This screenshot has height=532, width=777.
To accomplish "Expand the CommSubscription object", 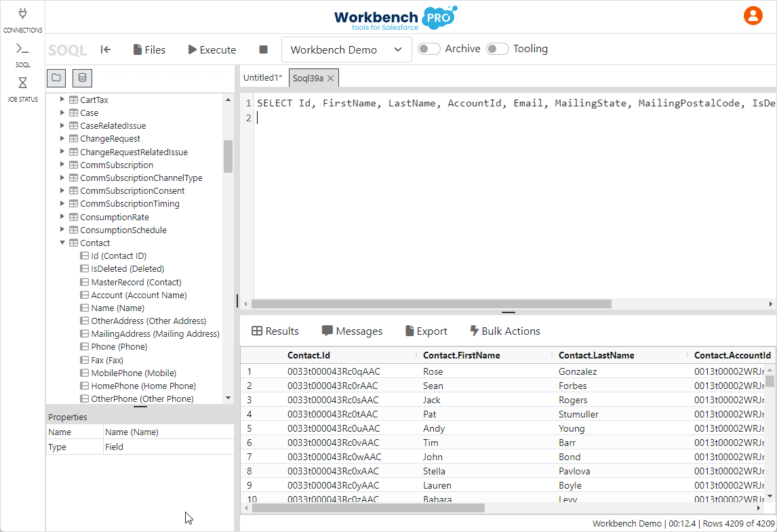I will click(x=62, y=165).
